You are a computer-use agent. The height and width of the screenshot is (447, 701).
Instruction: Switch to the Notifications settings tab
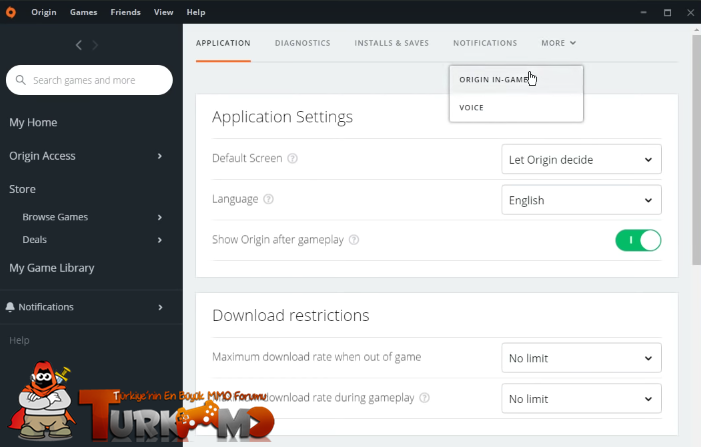(x=485, y=43)
